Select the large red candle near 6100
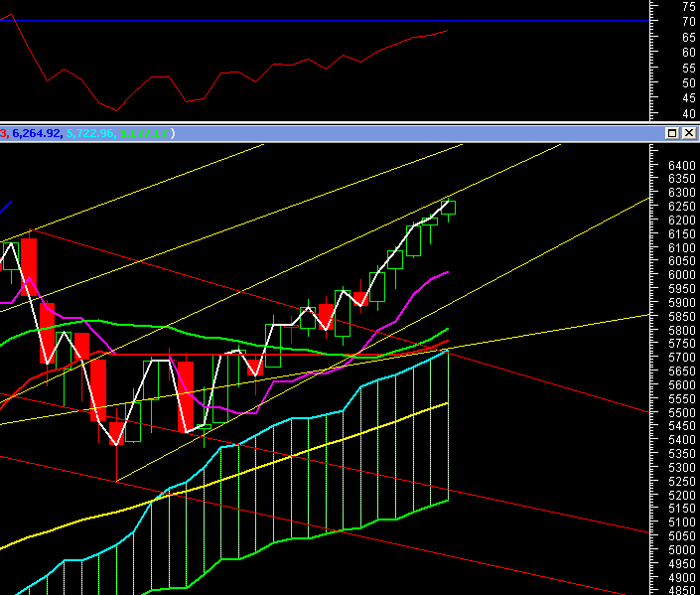This screenshot has width=700, height=595. [29, 267]
